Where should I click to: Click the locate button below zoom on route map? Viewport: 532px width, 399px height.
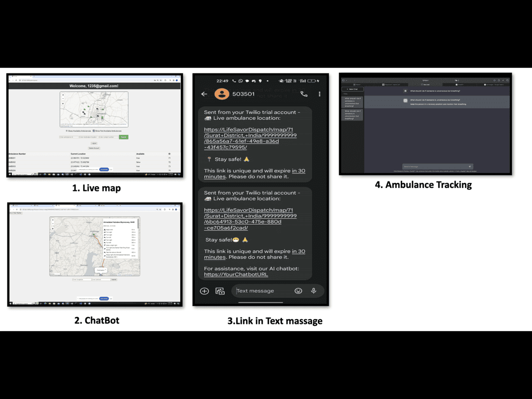click(53, 228)
